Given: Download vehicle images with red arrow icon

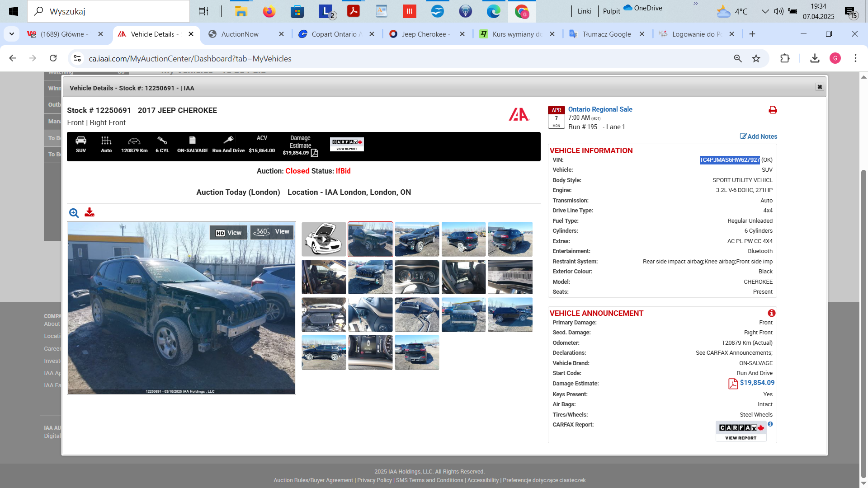Looking at the screenshot, I should point(90,212).
